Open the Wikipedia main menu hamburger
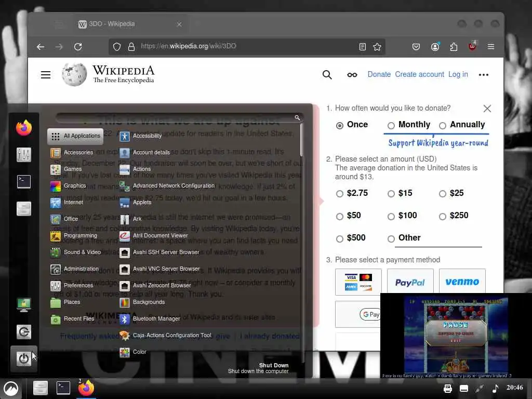The height and width of the screenshot is (399, 532). point(46,75)
